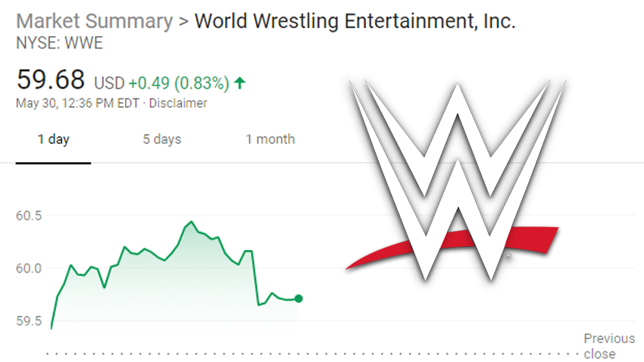Click the chart's highest peak point

pyautogui.click(x=190, y=222)
